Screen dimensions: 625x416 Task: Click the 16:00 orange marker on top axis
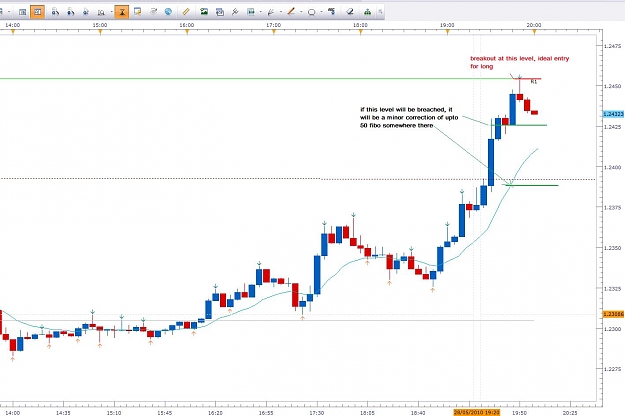click(x=187, y=32)
